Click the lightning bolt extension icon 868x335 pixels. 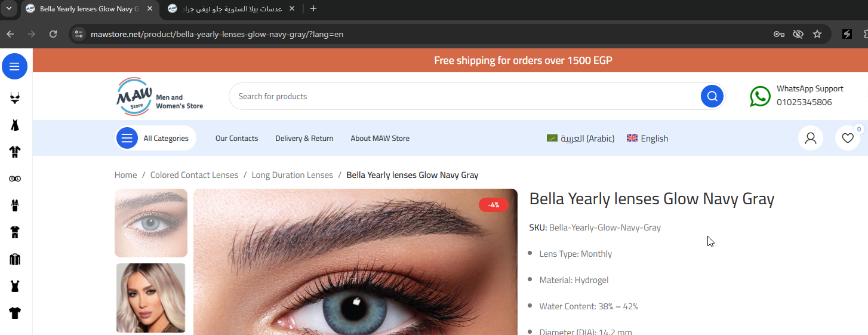pos(847,34)
